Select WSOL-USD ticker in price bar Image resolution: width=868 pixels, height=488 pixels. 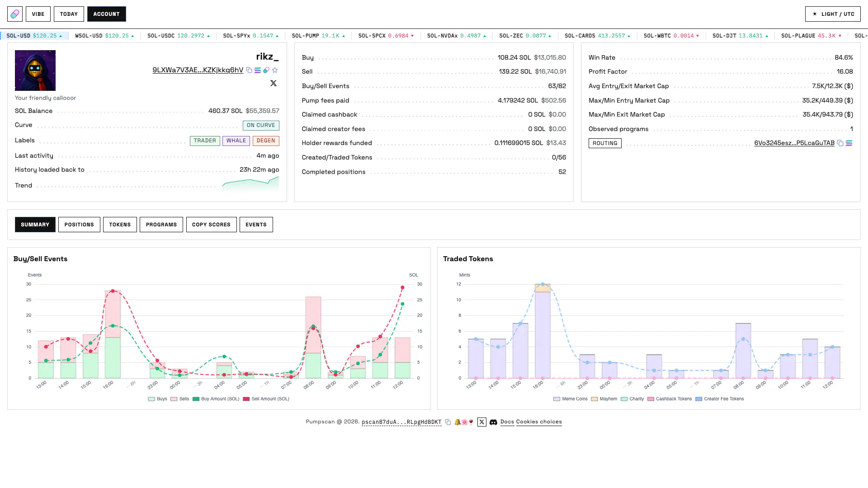click(104, 36)
